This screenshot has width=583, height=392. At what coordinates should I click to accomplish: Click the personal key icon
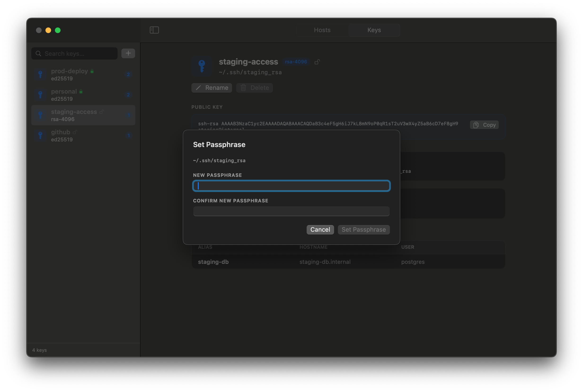tap(40, 95)
